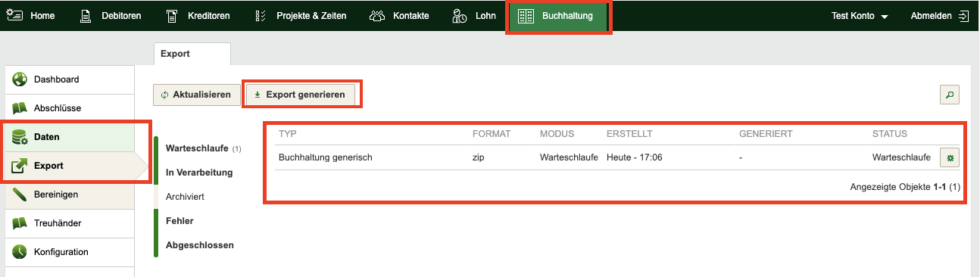Viewport: 980px width, 277px height.
Task: Click the gear icon in Buchhaltung generisch row
Action: pos(949,157)
